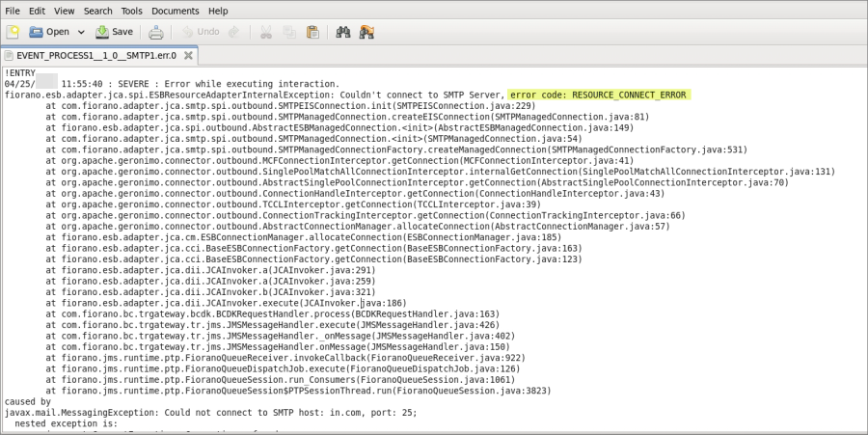The image size is (868, 435).
Task: Open the Edit menu
Action: [x=37, y=11]
